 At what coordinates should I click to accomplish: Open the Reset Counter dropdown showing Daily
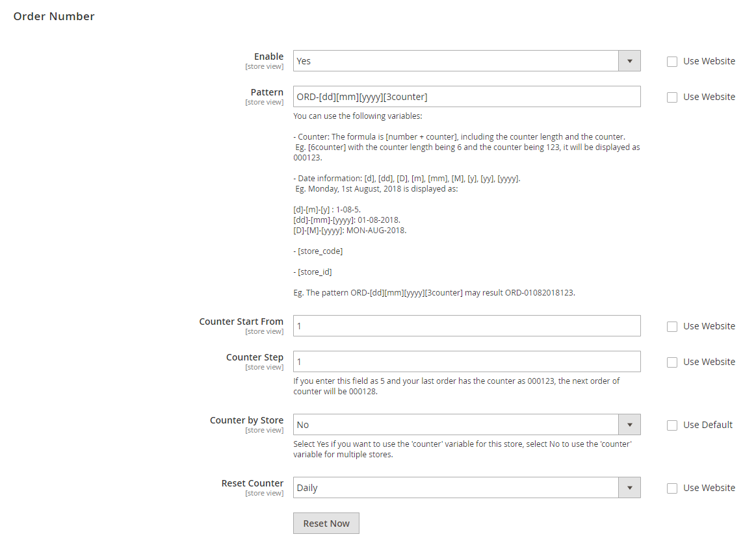point(467,488)
